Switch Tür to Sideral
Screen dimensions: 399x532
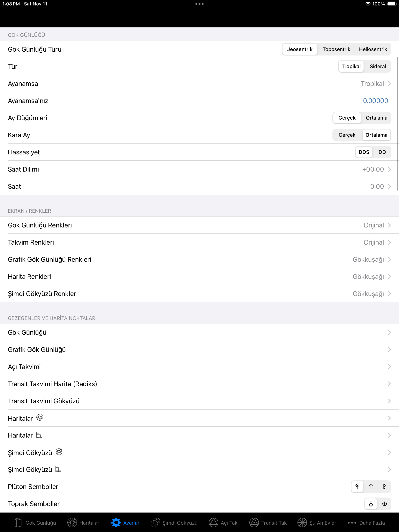pyautogui.click(x=378, y=66)
